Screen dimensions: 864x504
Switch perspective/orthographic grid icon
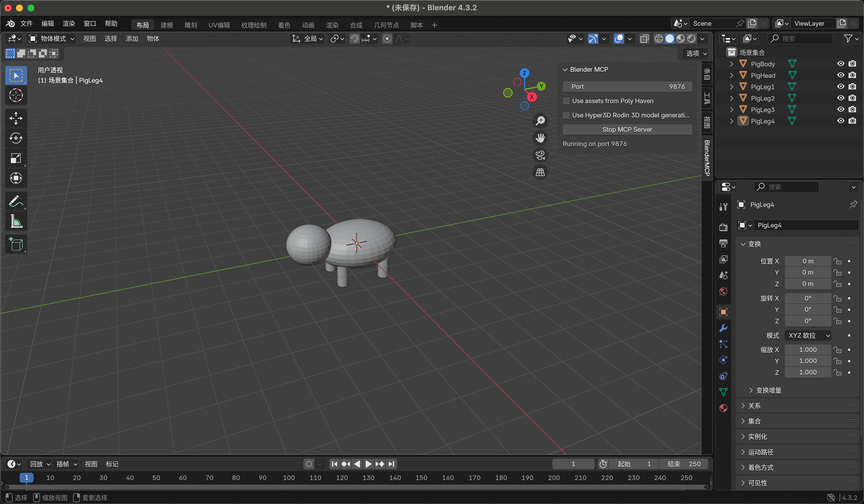coord(540,172)
